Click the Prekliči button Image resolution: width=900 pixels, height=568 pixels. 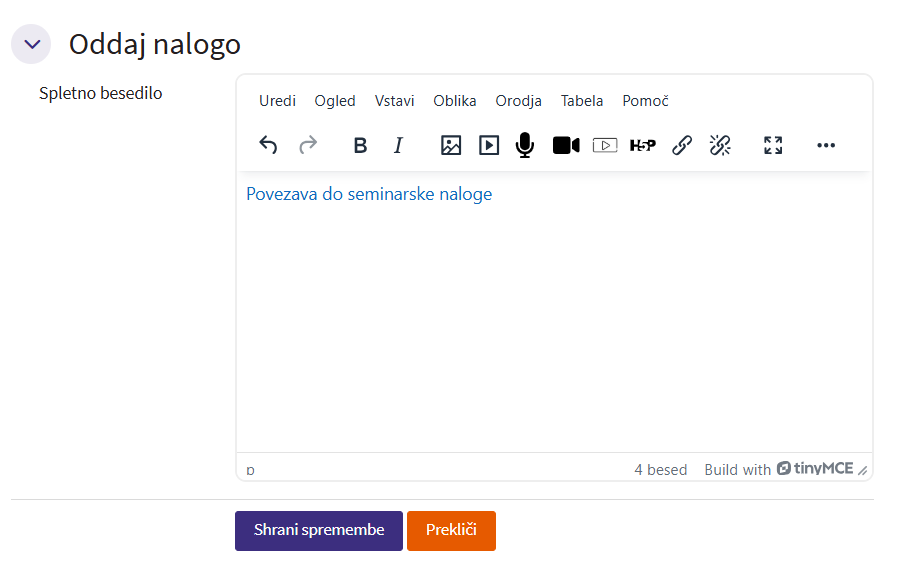[x=451, y=531]
